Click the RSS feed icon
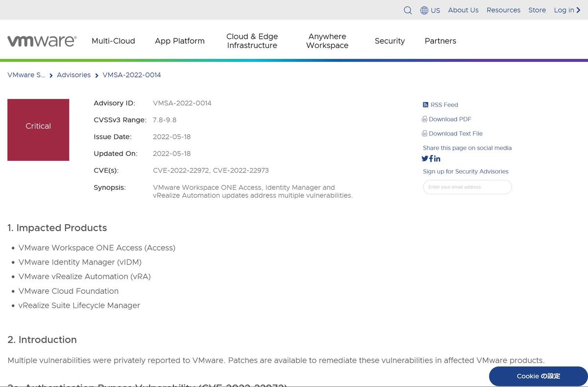 click(425, 105)
